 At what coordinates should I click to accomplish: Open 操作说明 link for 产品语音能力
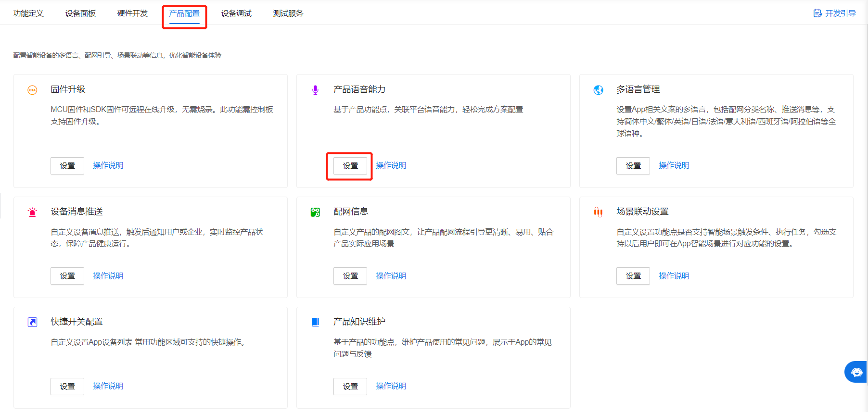pos(391,165)
